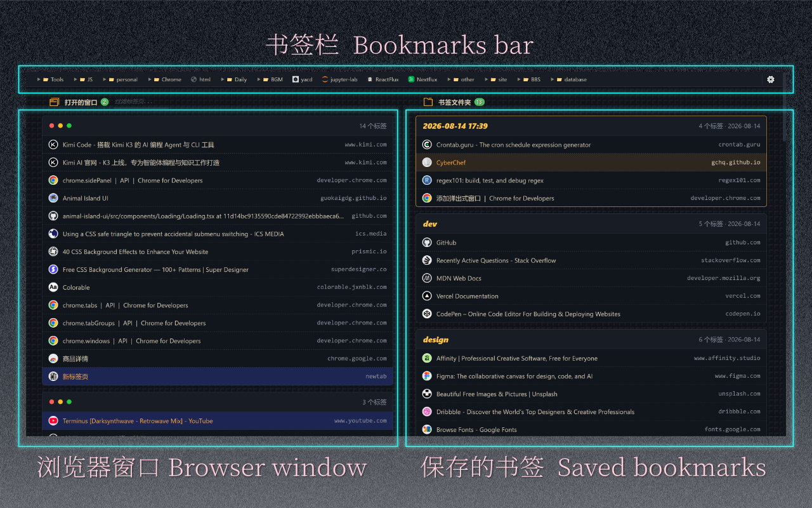The image size is (812, 508).
Task: Open Browse Fonts - Google Fonts bookmark
Action: [591, 429]
